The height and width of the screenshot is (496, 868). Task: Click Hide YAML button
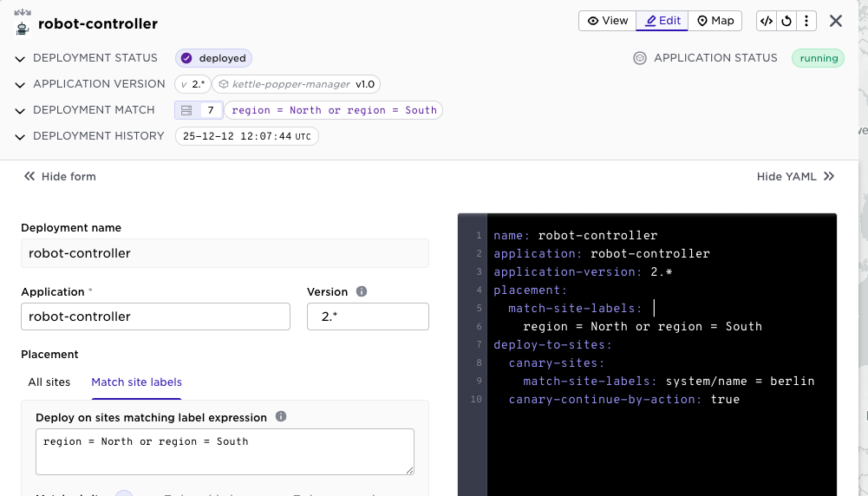[x=795, y=177]
